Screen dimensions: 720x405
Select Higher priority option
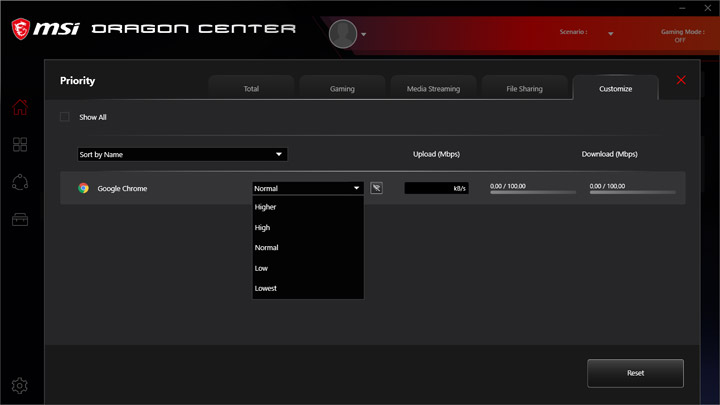click(x=308, y=207)
